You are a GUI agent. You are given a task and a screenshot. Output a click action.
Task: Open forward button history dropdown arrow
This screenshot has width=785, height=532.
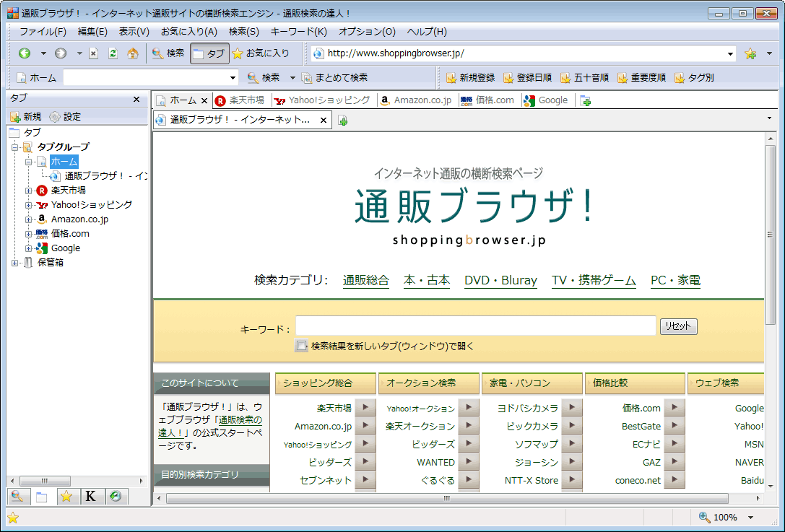(x=79, y=53)
